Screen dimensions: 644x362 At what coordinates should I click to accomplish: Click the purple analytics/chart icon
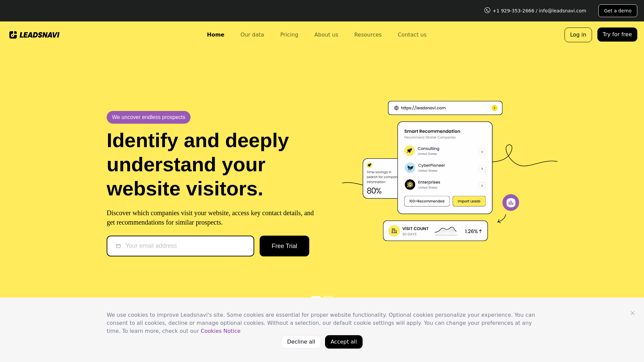(511, 202)
